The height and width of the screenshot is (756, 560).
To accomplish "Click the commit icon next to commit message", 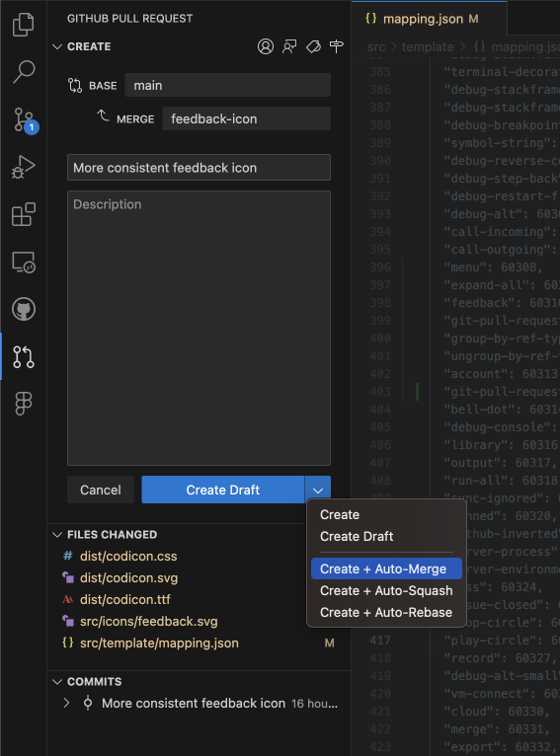I will click(x=88, y=703).
